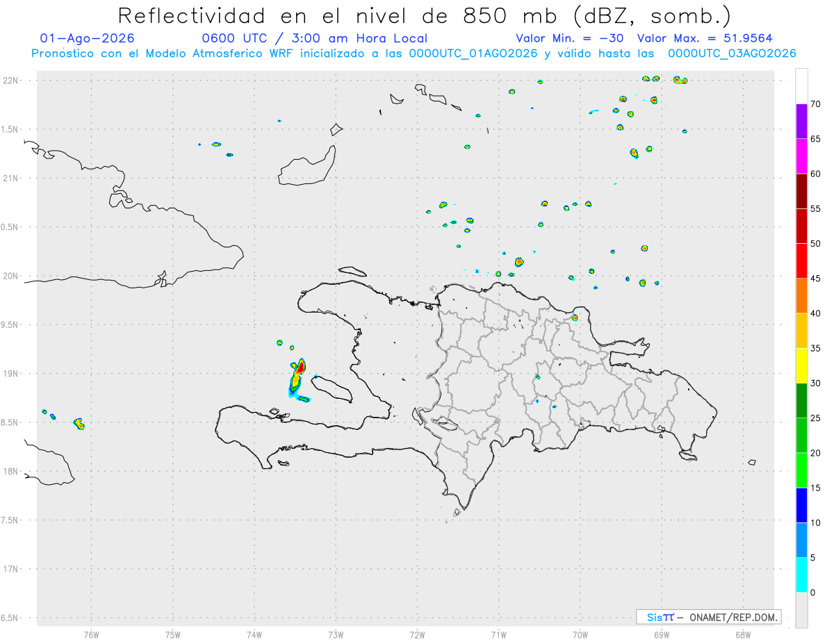Click the time label '0600 UTC / 3:00 am Hora Local'

(314, 38)
